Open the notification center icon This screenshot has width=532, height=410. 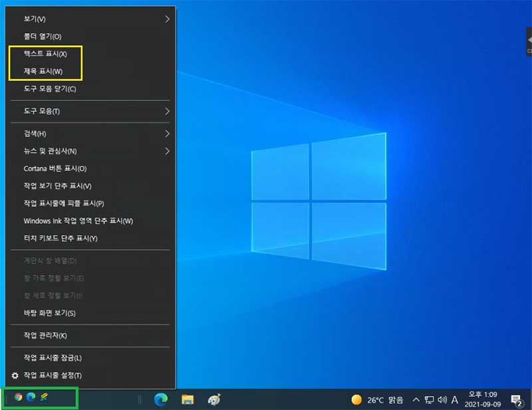tap(517, 401)
